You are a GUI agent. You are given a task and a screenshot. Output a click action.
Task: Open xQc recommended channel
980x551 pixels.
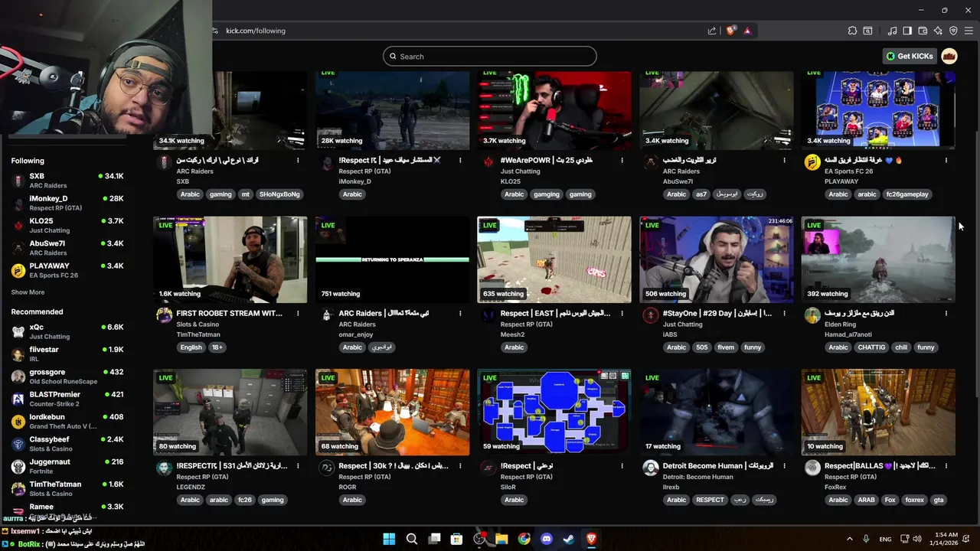[x=67, y=331]
